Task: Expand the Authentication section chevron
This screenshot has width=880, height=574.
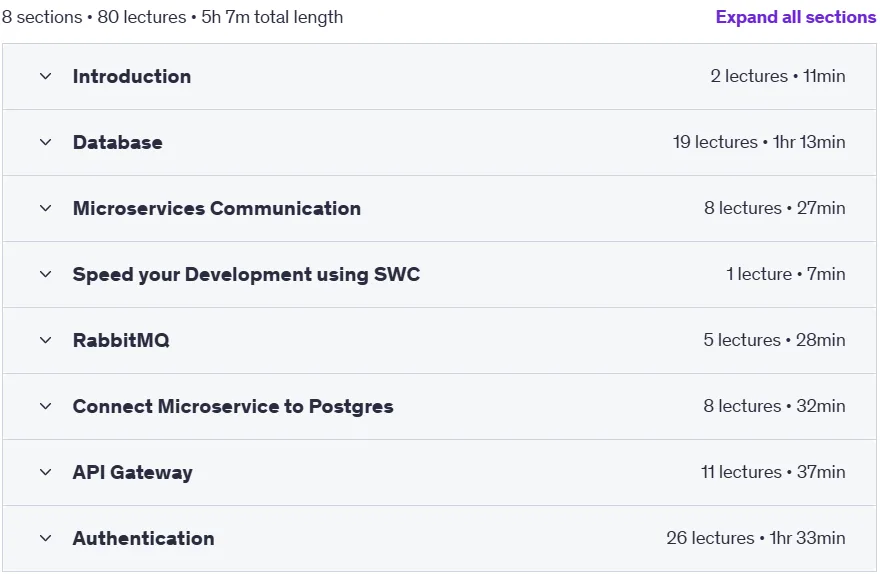Action: [x=45, y=538]
